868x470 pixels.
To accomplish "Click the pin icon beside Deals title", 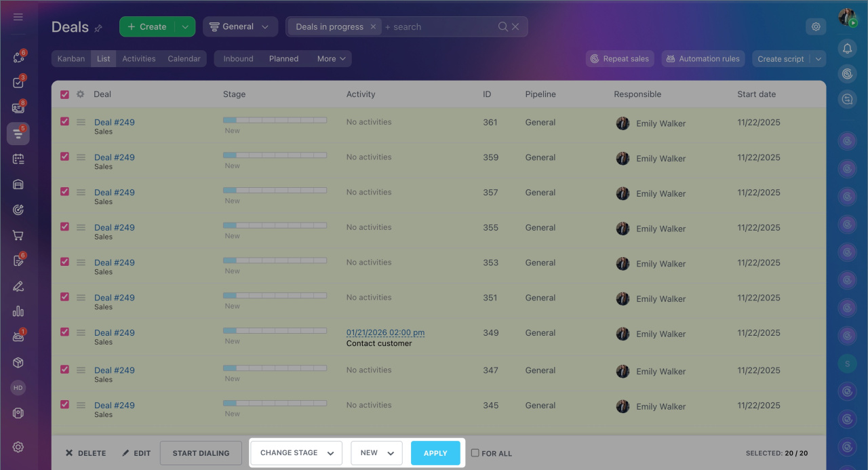I will coord(98,28).
